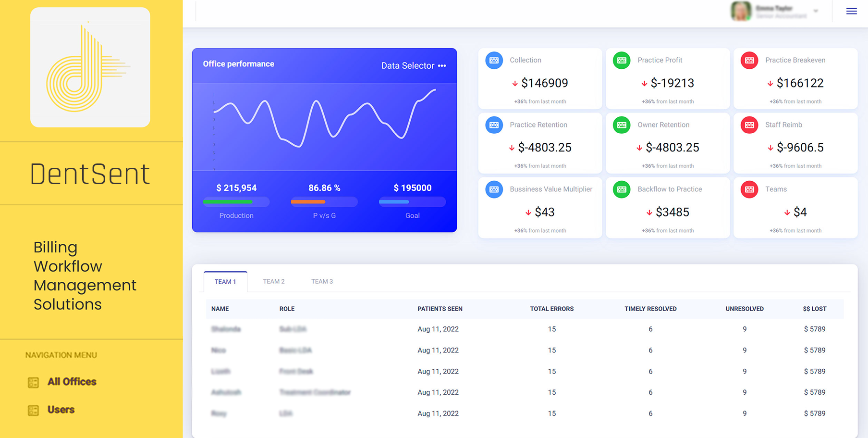Click the green Practice Profit icon
Screen dimensions: 868x438
coord(622,61)
